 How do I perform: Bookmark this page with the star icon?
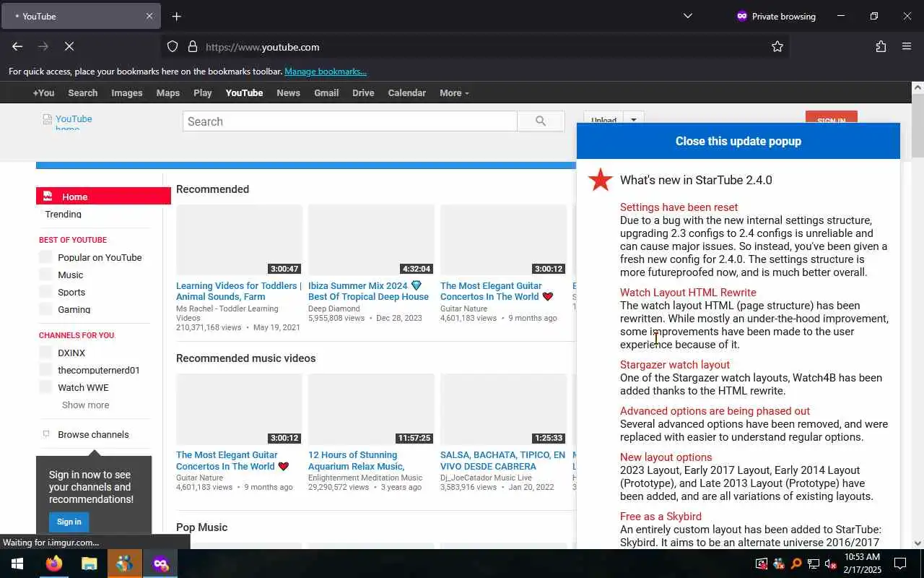(x=777, y=47)
